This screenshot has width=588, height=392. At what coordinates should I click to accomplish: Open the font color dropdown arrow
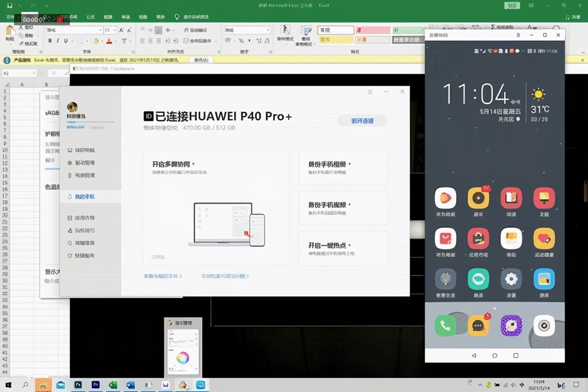coord(115,42)
